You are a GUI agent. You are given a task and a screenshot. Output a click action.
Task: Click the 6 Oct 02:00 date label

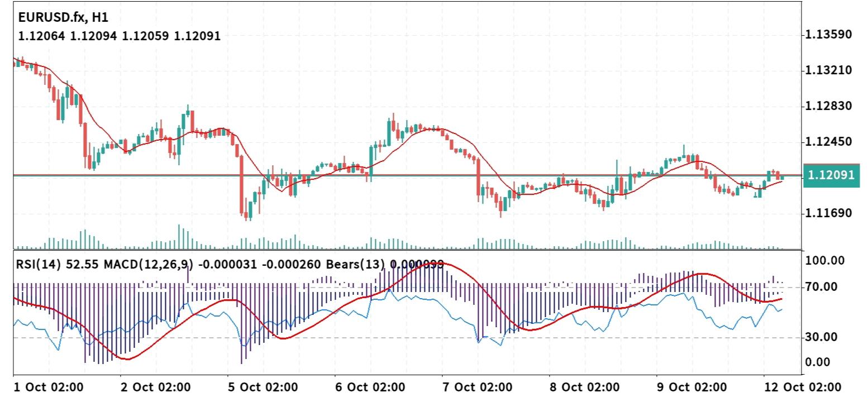370,387
